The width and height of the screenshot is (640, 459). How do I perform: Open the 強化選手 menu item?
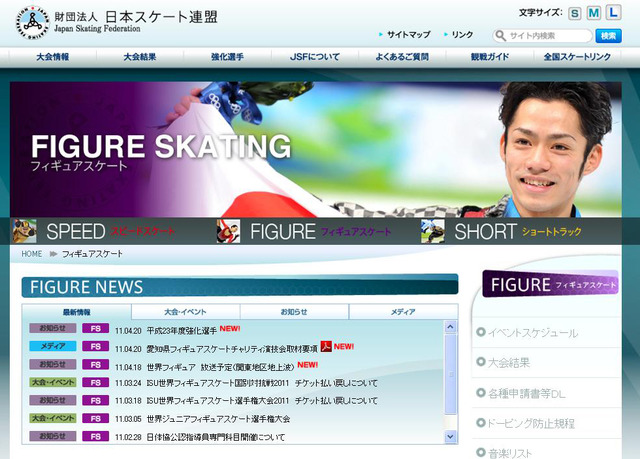pos(227,57)
